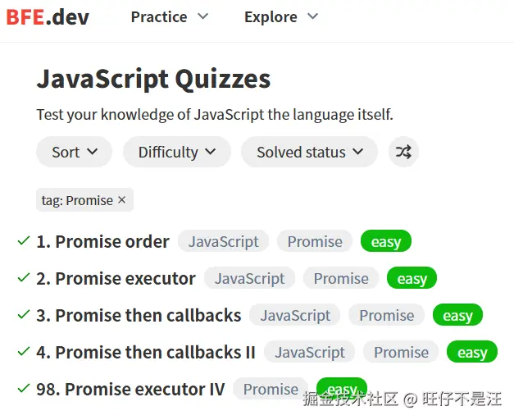This screenshot has width=514, height=420.
Task: Open the Practice menu
Action: 170,17
